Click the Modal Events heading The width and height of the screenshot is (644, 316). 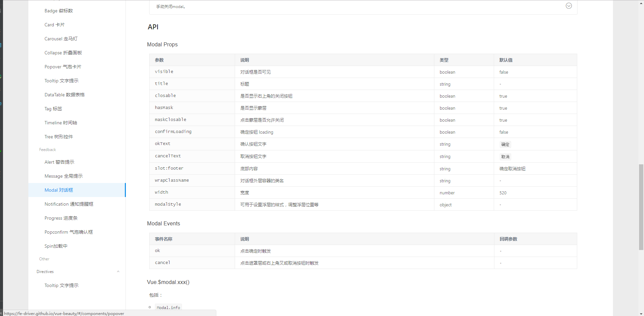point(164,223)
